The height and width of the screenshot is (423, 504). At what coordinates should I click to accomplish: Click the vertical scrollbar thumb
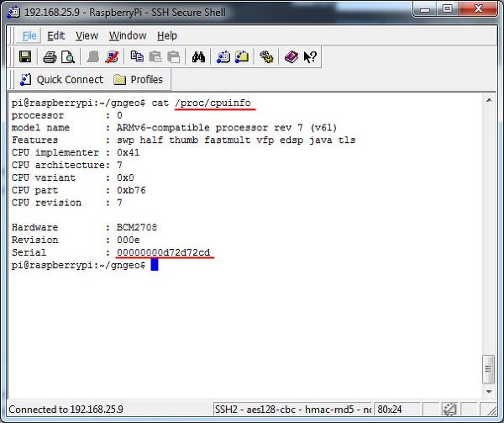489,369
